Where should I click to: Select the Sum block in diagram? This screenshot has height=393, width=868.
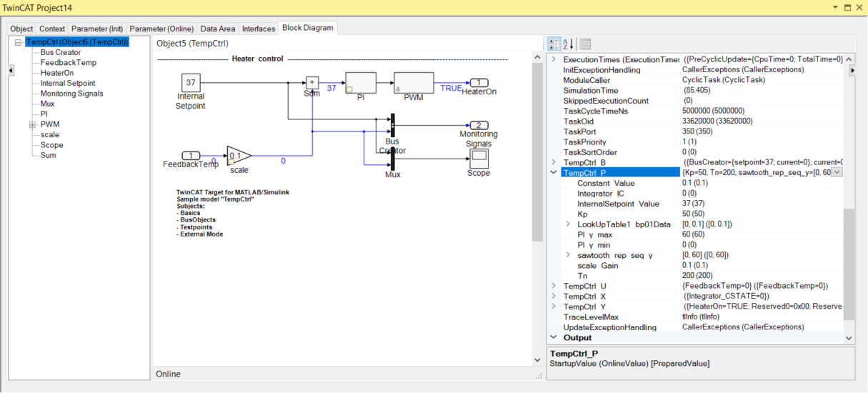tap(312, 82)
